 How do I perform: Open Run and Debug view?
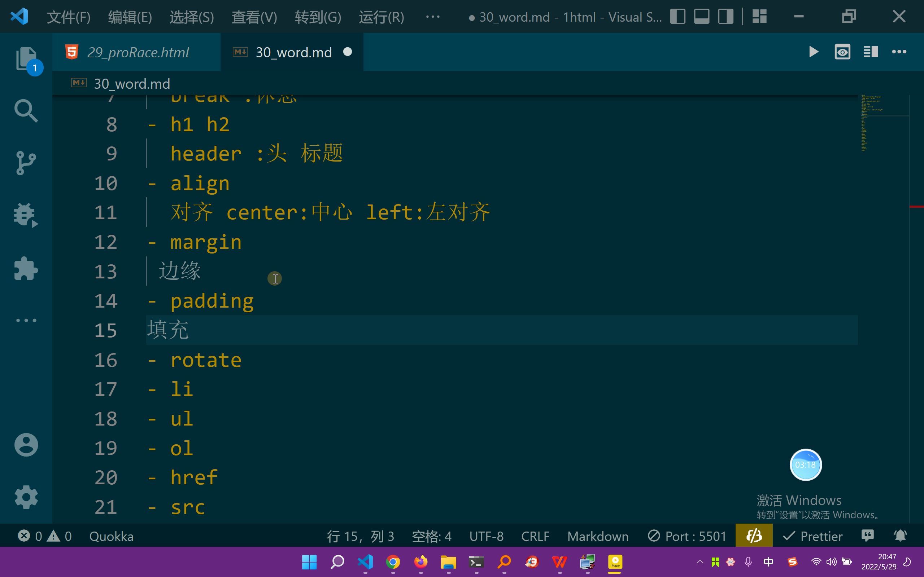tap(26, 215)
